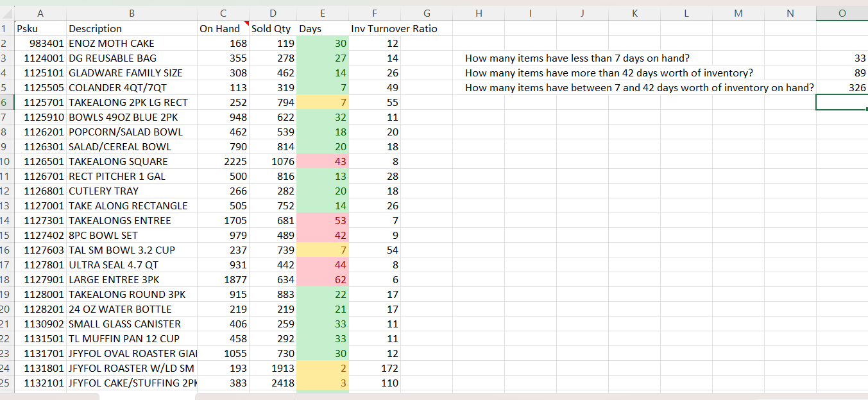This screenshot has width=868, height=400.
Task: Click Psku cell 983401
Action: point(40,43)
